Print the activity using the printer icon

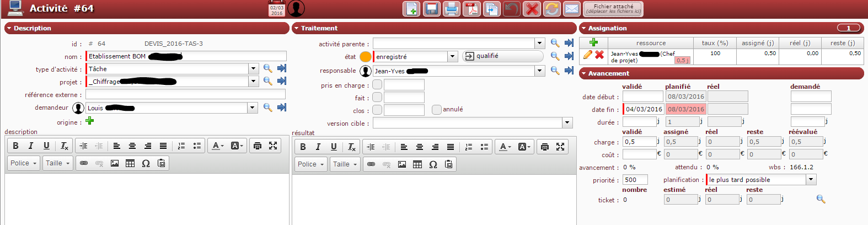[x=452, y=9]
